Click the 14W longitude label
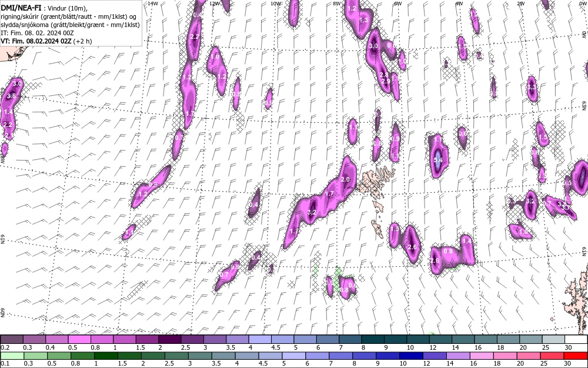The image size is (588, 368). click(x=152, y=4)
